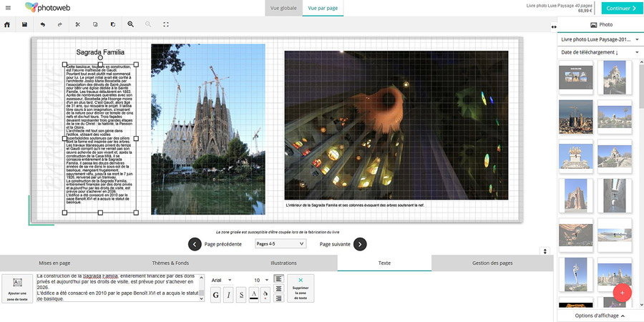Click Supprimer la zone de texte
The height and width of the screenshot is (322, 644).
[301, 288]
